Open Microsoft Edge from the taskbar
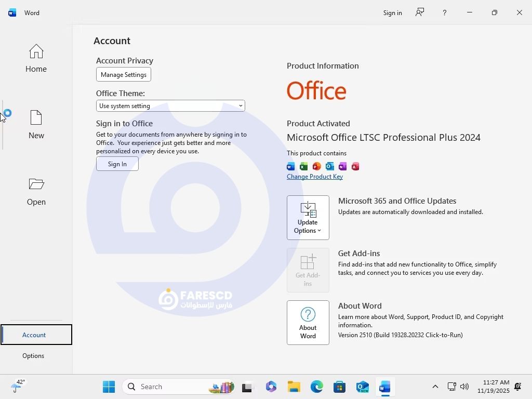This screenshot has height=399, width=532. click(x=317, y=387)
